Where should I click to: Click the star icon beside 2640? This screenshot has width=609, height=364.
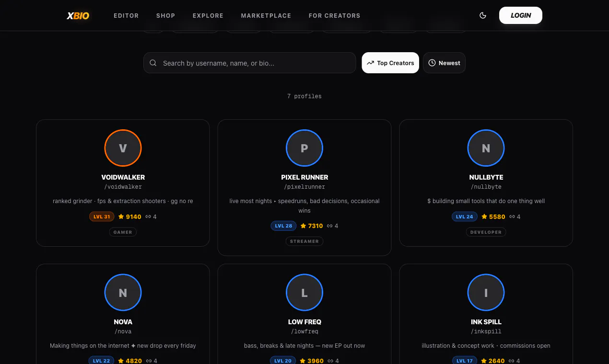484,361
